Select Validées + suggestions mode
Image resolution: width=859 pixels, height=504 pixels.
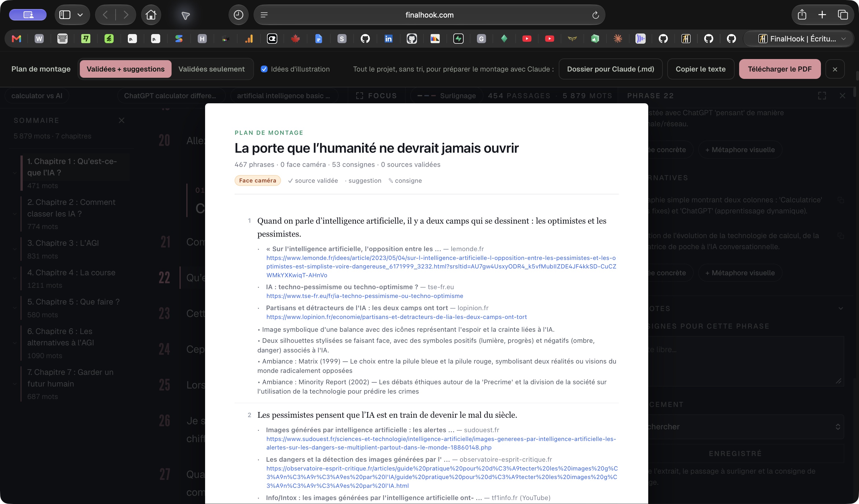pos(126,69)
